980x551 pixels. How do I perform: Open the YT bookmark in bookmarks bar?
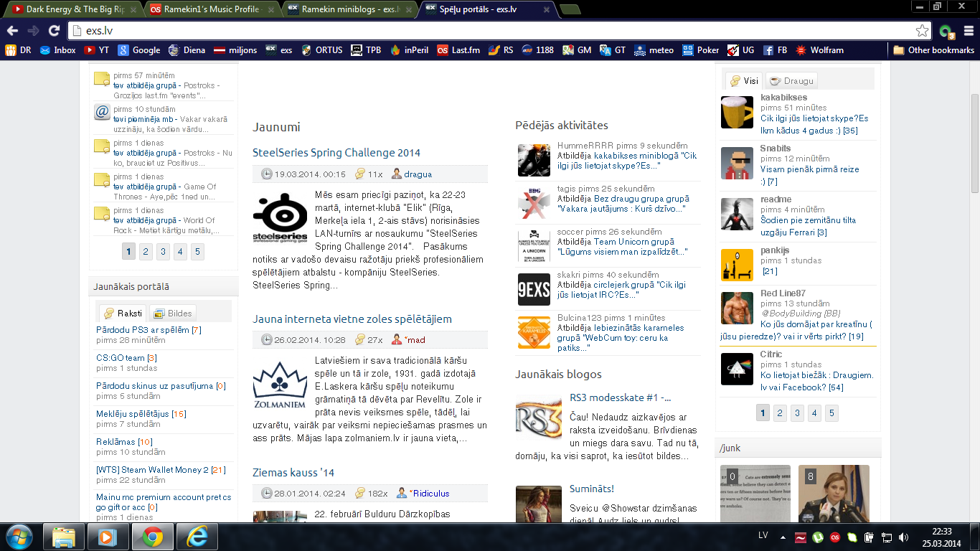[x=97, y=50]
